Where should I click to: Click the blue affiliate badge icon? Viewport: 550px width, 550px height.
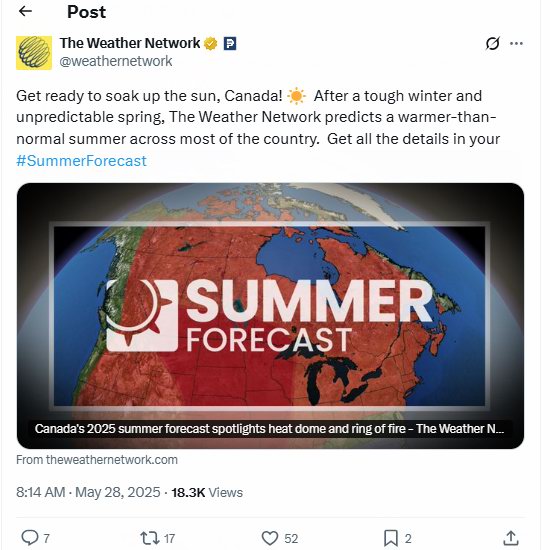(230, 43)
